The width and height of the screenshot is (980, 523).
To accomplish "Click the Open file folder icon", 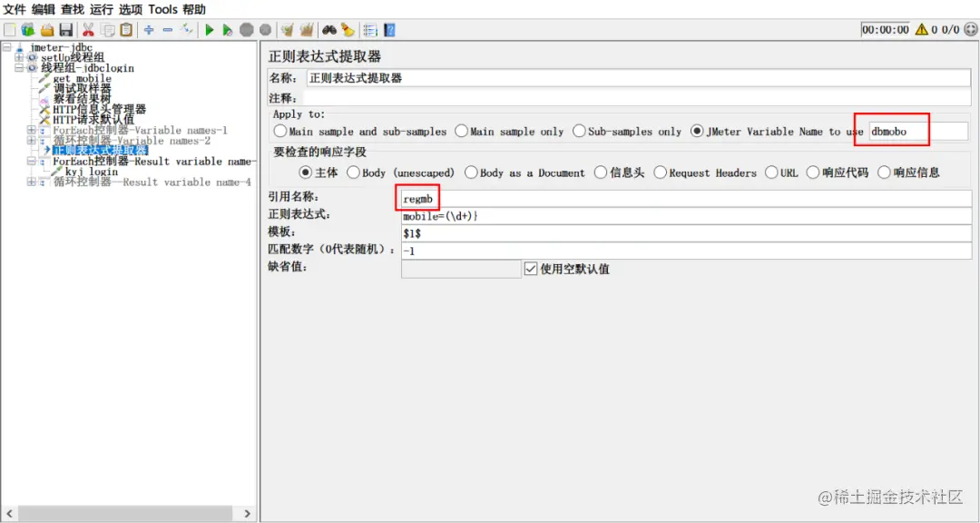I will 47,29.
